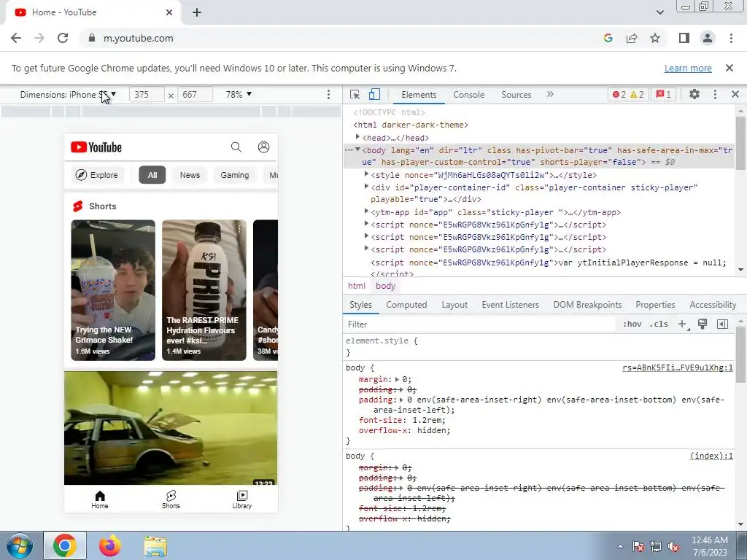Screen dimensions: 747x560
Task: Expand the style nonce element
Action: tap(366, 174)
